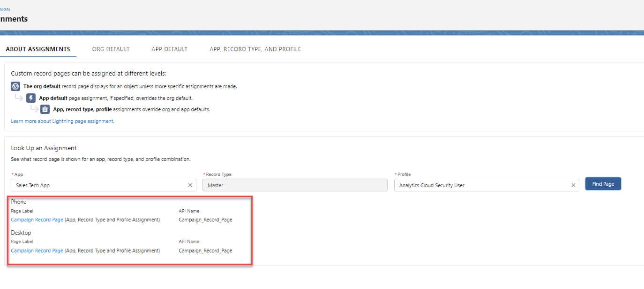Clear the Analytics Cloud Security User profile selection

coord(573,185)
